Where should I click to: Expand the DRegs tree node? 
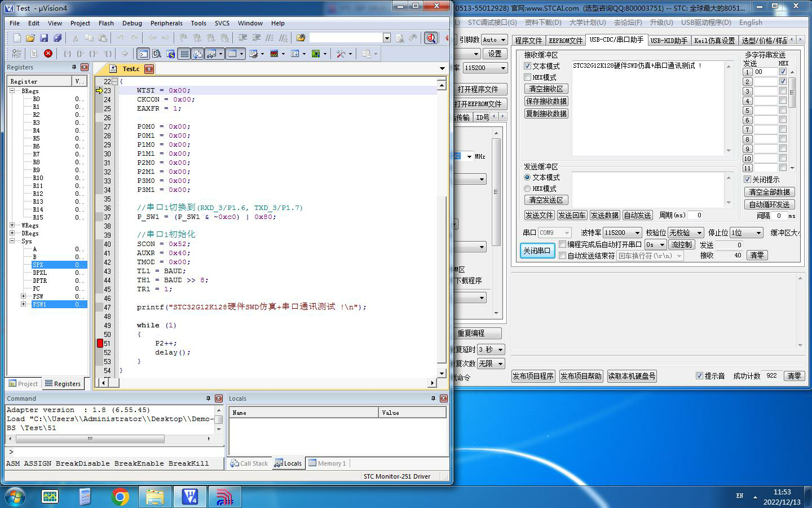point(12,233)
